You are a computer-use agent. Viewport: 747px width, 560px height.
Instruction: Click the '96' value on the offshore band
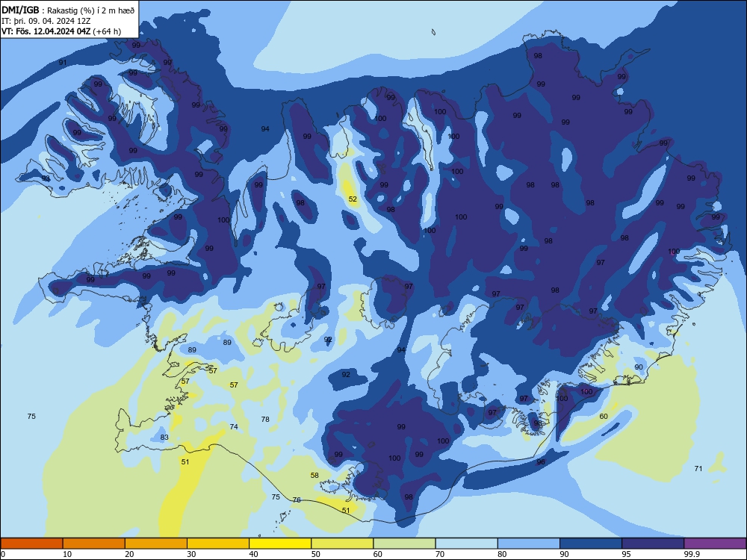point(541,462)
